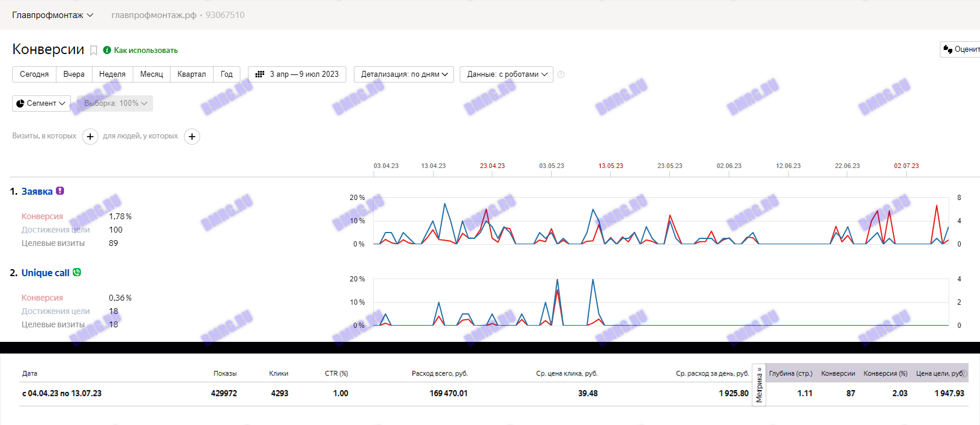980x425 pixels.
Task: Open the calendar date range 3 апр — 9 июл 2023
Action: click(x=297, y=74)
